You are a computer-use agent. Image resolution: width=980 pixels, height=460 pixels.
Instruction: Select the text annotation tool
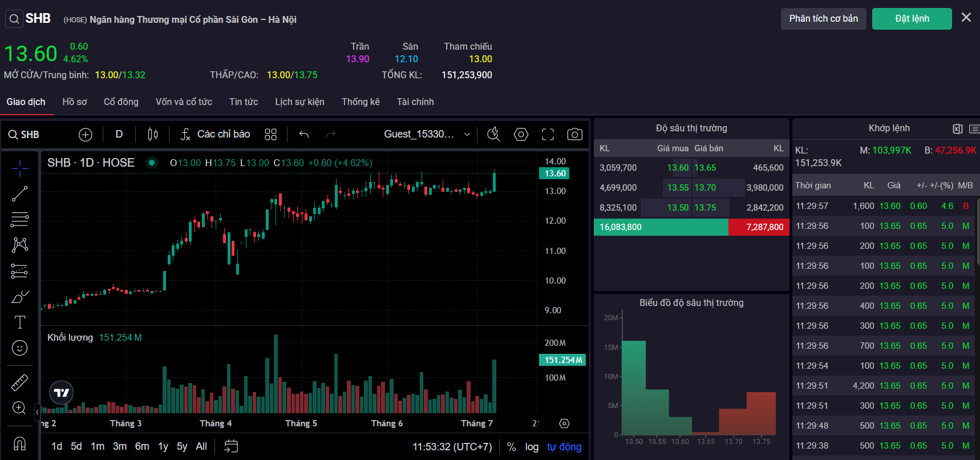tap(20, 322)
